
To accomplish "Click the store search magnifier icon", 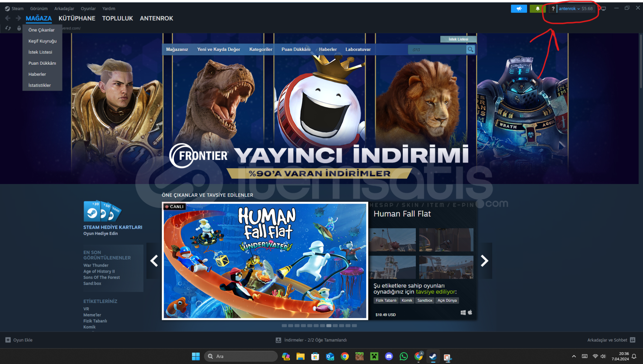I will 470,50.
